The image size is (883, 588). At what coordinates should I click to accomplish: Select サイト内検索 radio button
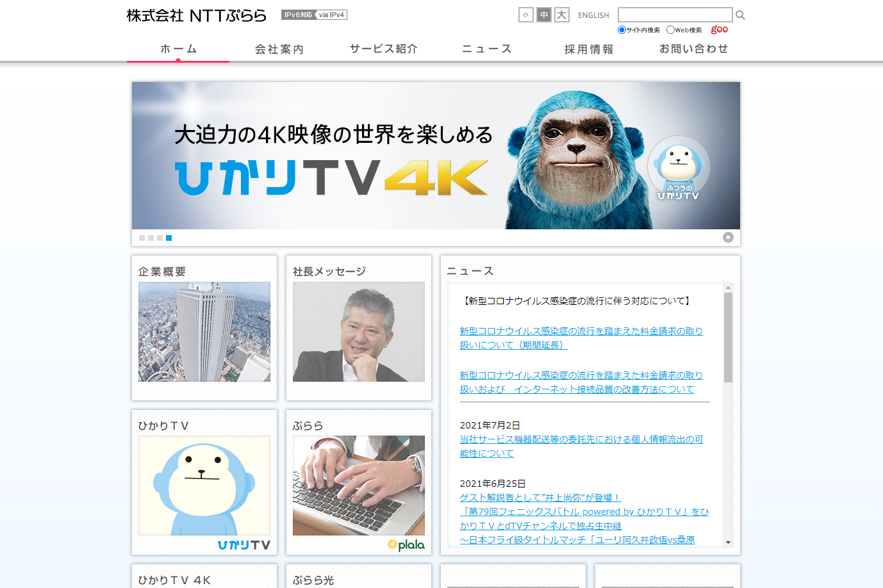click(x=622, y=29)
